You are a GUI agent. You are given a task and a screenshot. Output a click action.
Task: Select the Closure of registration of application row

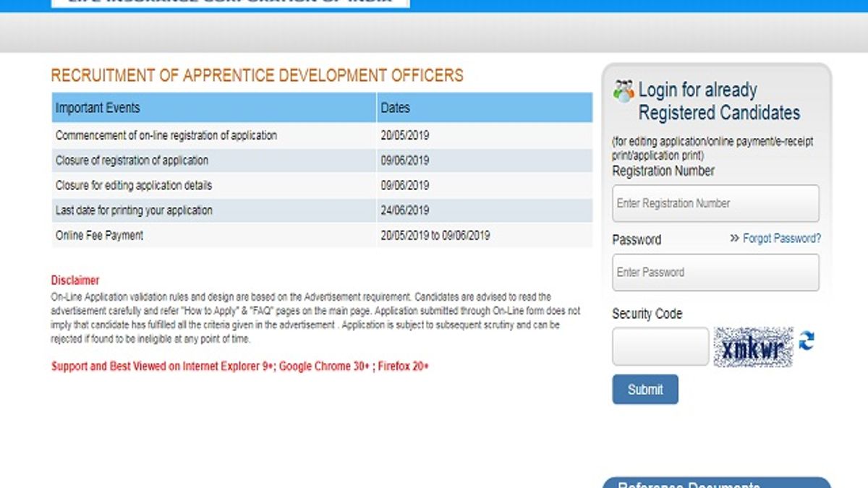[x=322, y=160]
